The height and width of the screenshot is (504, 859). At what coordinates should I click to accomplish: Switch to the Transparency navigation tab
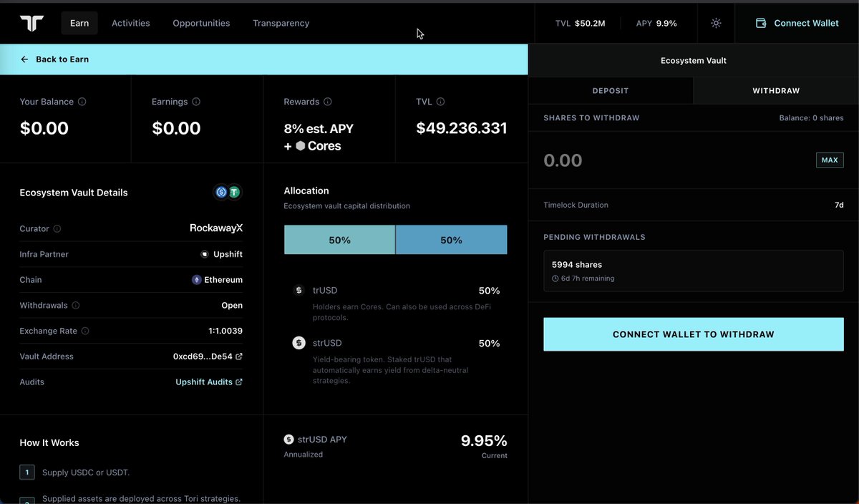point(281,23)
